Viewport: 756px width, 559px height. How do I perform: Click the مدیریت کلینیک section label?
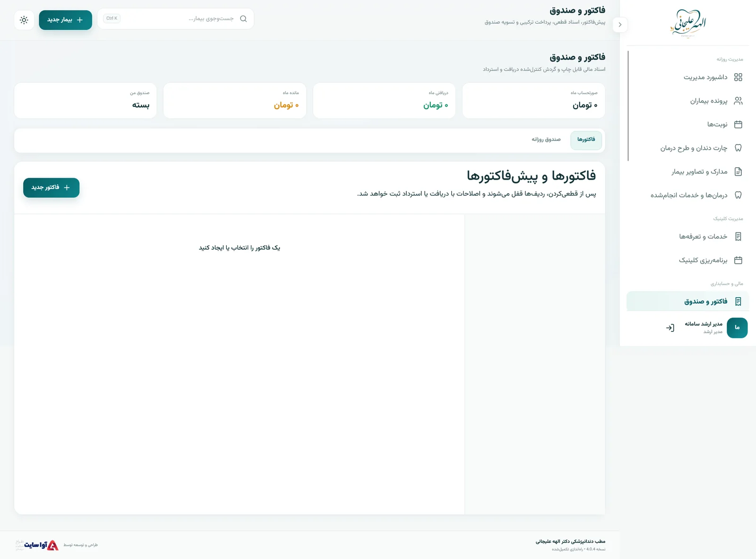click(x=728, y=219)
